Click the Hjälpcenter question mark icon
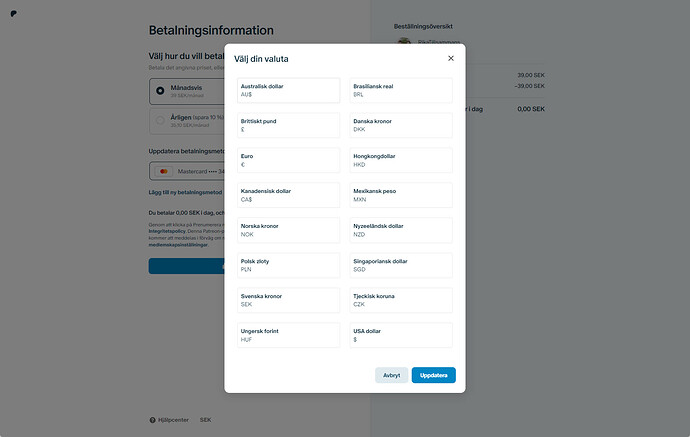Image resolution: width=690 pixels, height=437 pixels. [x=153, y=420]
